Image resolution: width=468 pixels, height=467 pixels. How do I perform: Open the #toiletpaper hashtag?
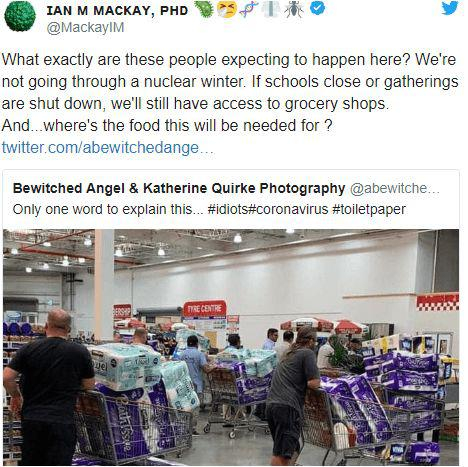click(x=369, y=210)
